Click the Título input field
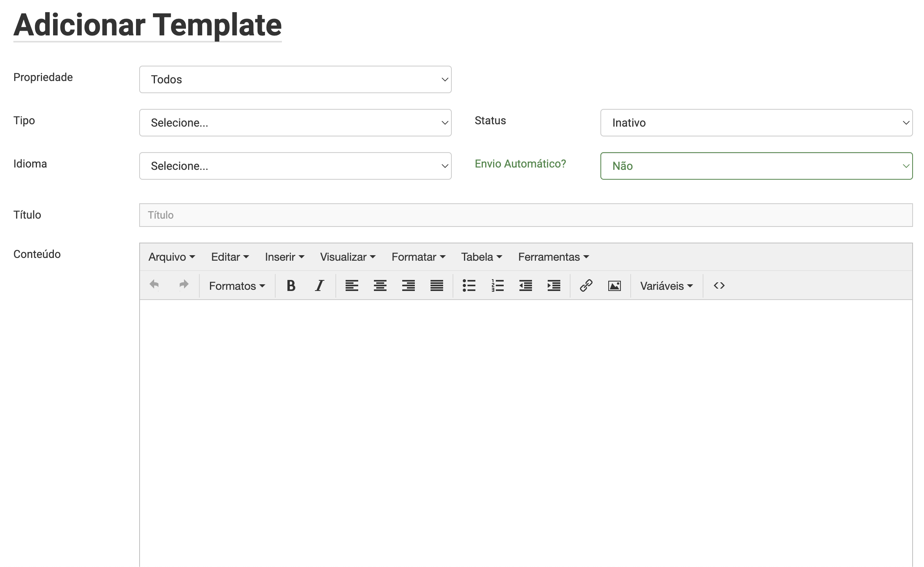This screenshot has width=924, height=567. click(526, 215)
